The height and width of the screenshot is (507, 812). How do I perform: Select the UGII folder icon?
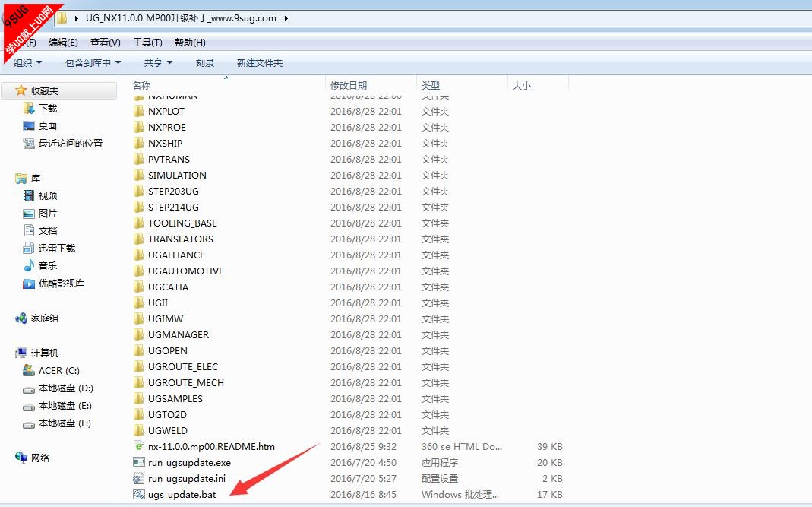pos(139,303)
